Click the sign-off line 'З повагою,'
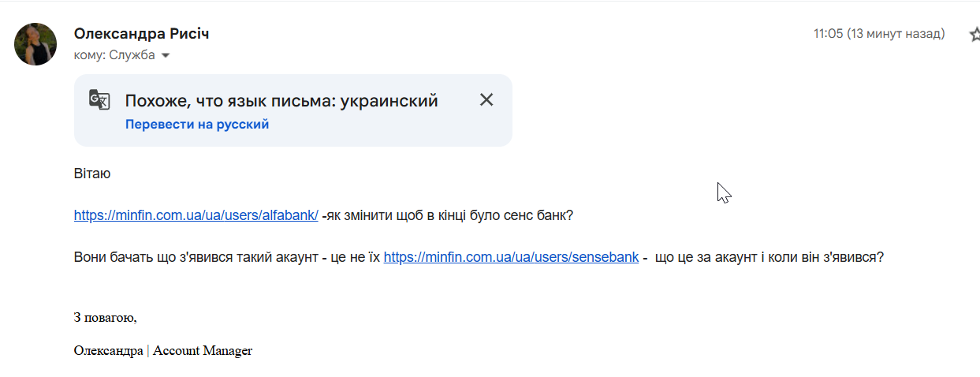The height and width of the screenshot is (377, 980). (x=106, y=318)
